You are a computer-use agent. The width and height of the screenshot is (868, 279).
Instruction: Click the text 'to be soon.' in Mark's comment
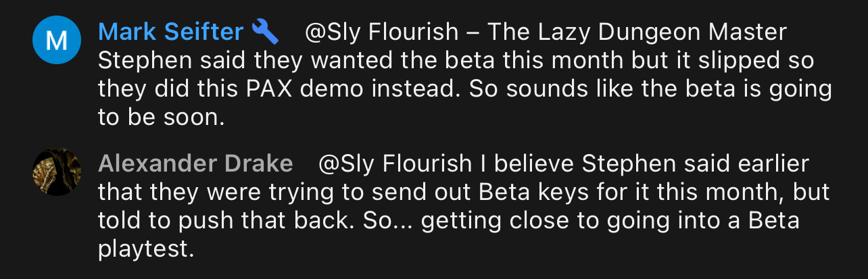click(160, 119)
